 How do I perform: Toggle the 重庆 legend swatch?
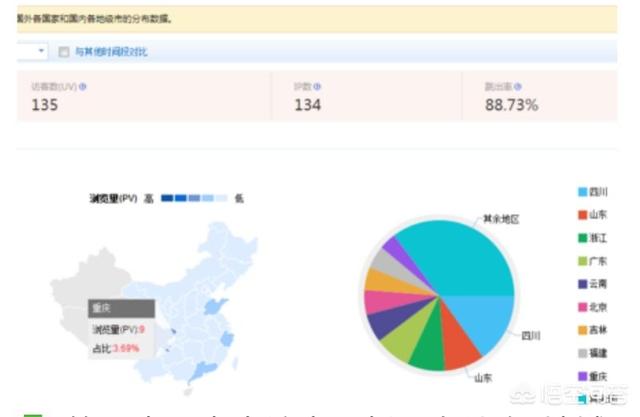pos(582,376)
